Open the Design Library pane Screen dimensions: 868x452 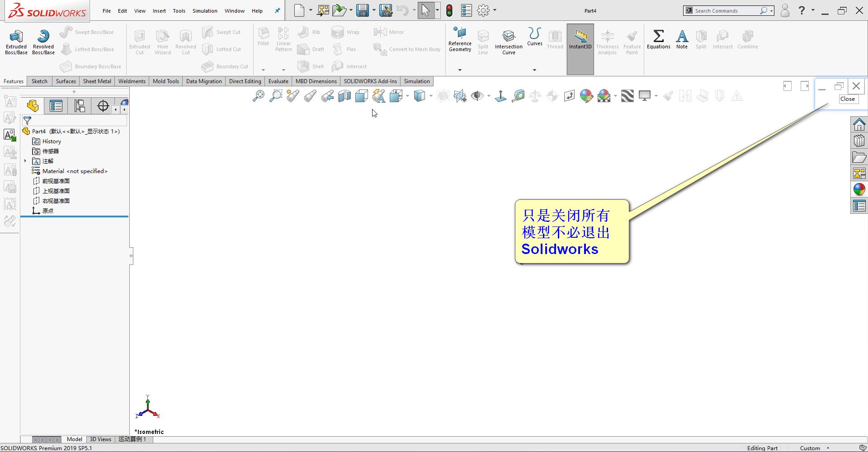pyautogui.click(x=859, y=140)
